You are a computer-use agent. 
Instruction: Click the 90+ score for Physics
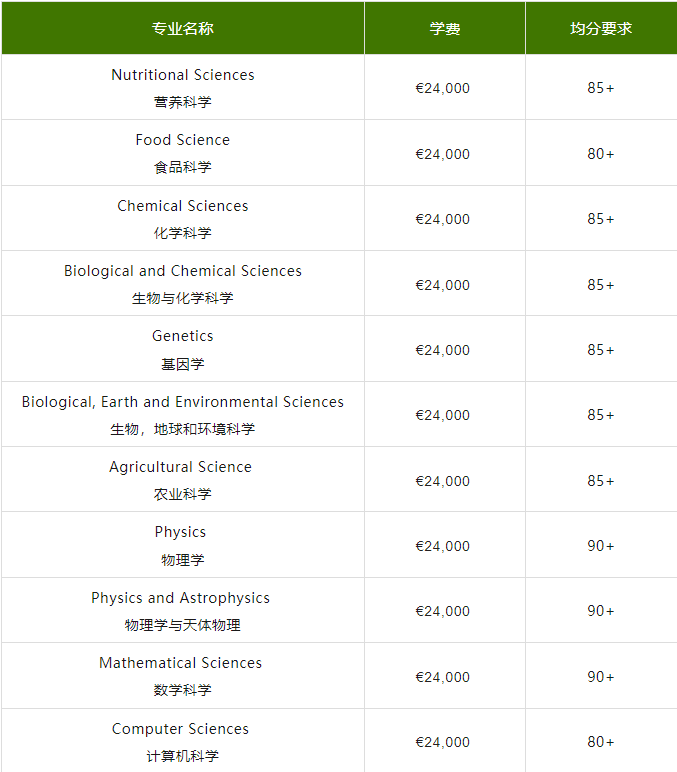[601, 546]
